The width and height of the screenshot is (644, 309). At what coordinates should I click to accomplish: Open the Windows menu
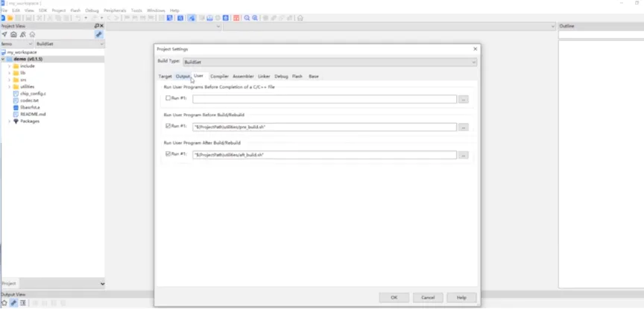click(x=156, y=10)
